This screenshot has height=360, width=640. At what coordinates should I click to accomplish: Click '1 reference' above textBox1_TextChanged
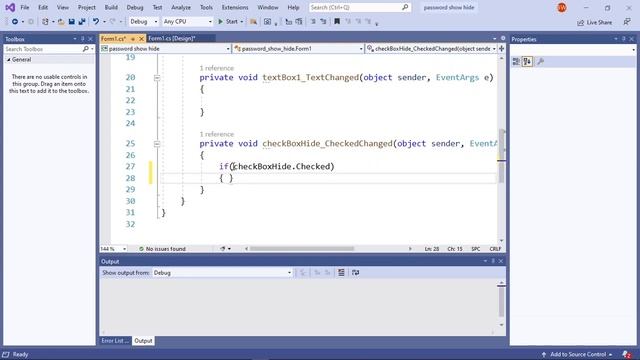click(216, 68)
